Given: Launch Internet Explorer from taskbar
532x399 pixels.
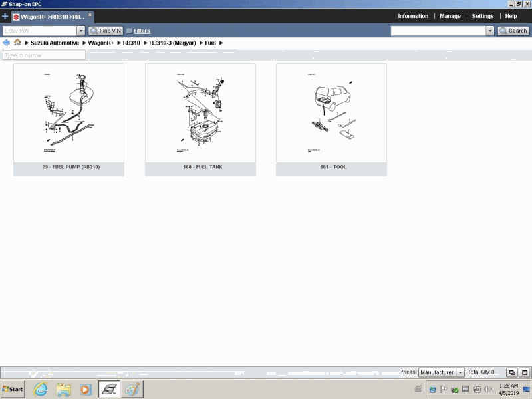Looking at the screenshot, I should 41,389.
